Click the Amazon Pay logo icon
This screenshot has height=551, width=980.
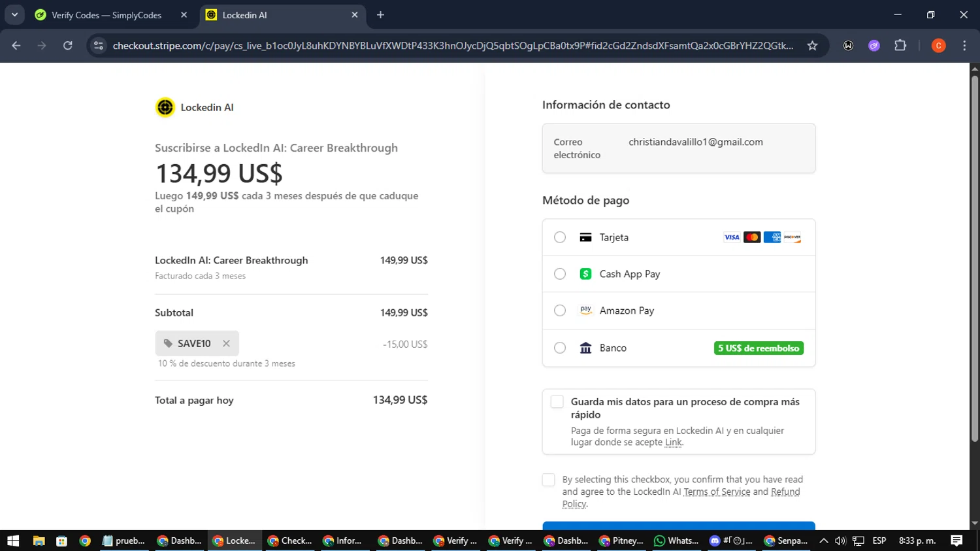(585, 310)
